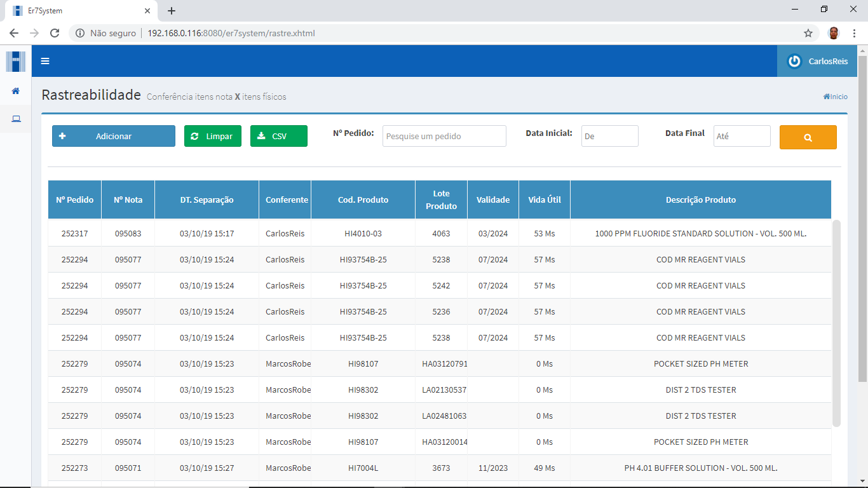The image size is (868, 488).
Task: Click PH 4.01 BUFFER SOLUTION description
Action: click(x=701, y=468)
